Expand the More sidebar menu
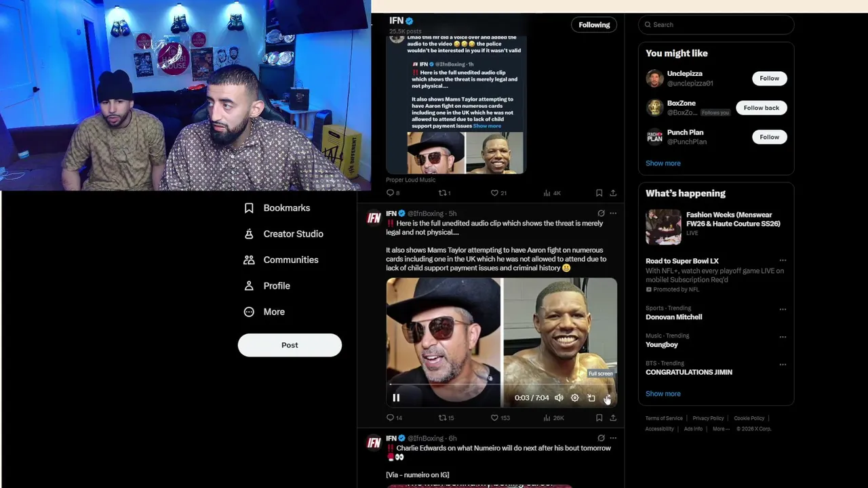This screenshot has height=488, width=868. pyautogui.click(x=264, y=312)
